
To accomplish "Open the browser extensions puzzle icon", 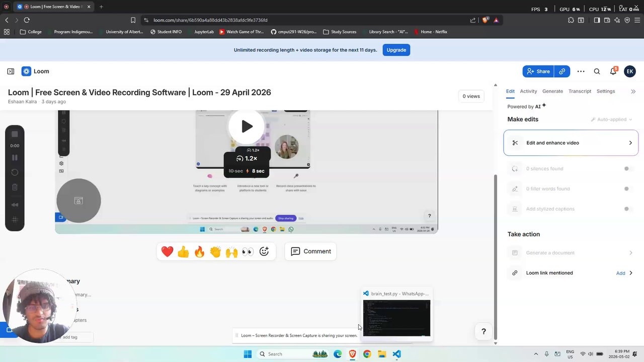I will point(571,20).
